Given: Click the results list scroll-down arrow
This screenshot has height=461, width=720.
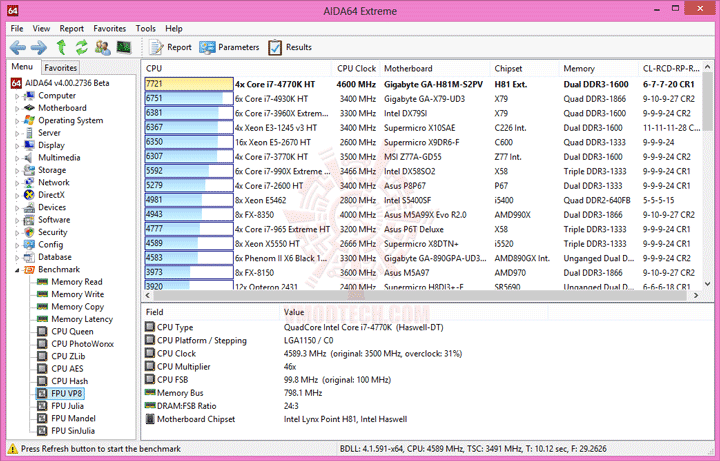Looking at the screenshot, I should 708,284.
